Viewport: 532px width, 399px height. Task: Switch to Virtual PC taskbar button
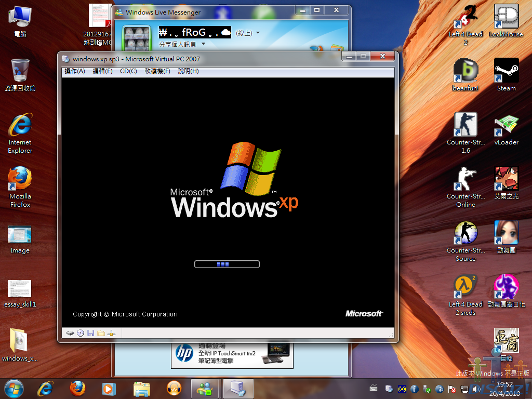pos(238,389)
